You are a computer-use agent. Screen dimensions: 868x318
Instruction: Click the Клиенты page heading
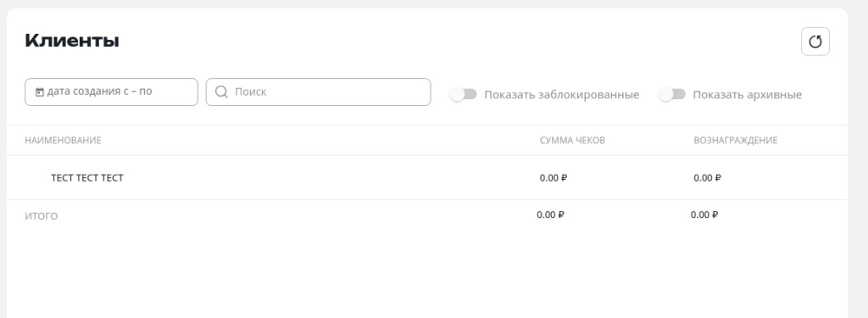(x=72, y=41)
